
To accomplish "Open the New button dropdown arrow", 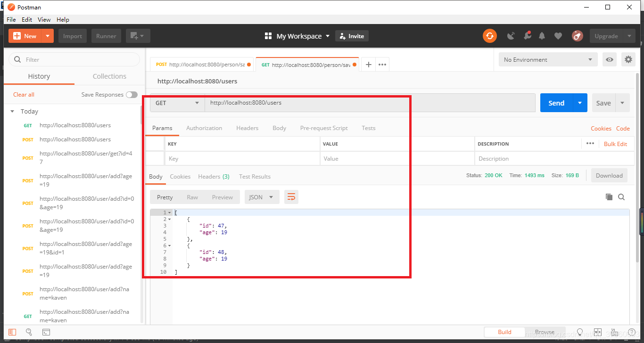I will pos(48,36).
